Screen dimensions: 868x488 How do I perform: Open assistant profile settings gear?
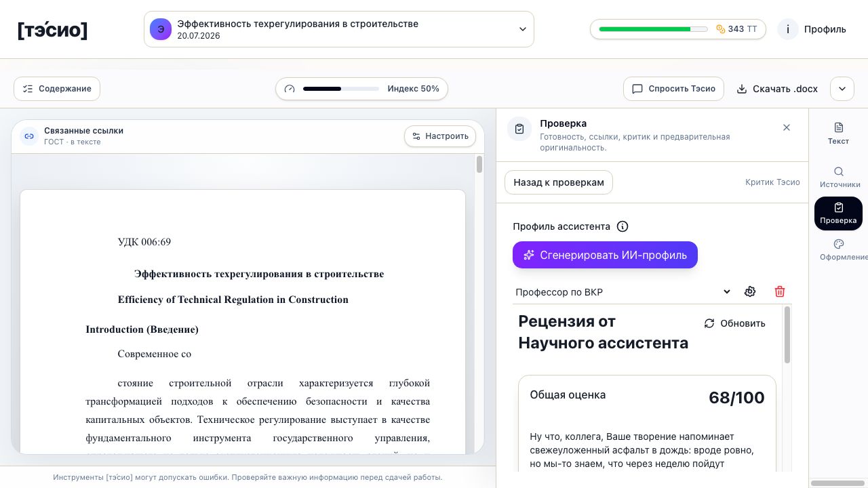pos(750,291)
